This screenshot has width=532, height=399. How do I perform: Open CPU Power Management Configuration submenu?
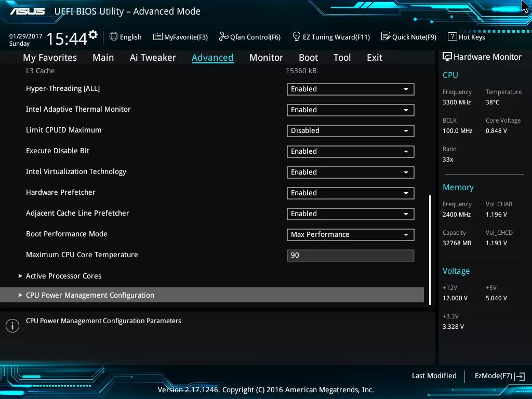click(x=212, y=295)
